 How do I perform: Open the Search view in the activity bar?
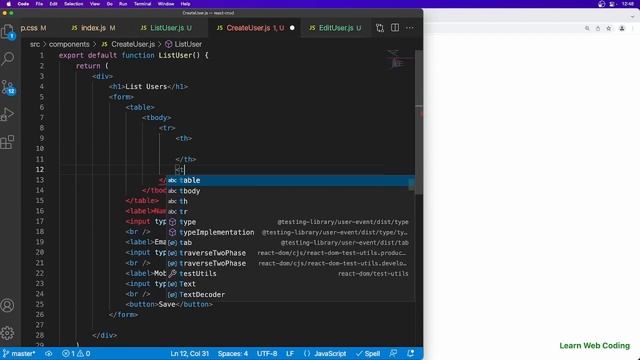click(8, 59)
